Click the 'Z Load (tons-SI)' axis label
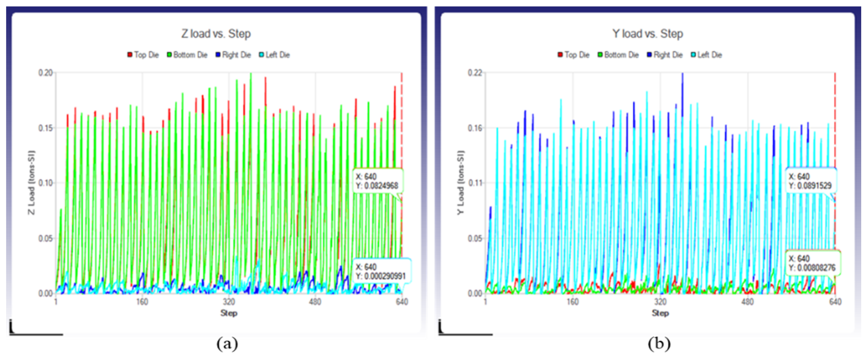868x356 pixels. point(31,182)
